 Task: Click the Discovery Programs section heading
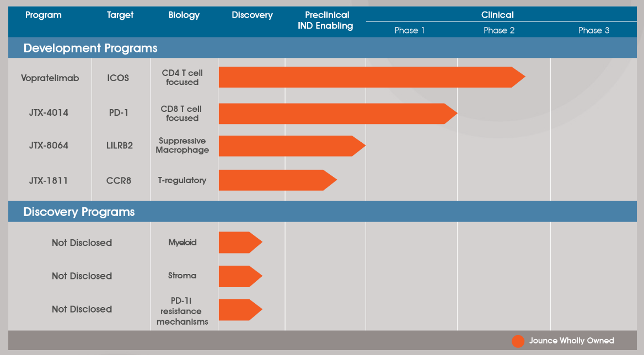coord(79,212)
